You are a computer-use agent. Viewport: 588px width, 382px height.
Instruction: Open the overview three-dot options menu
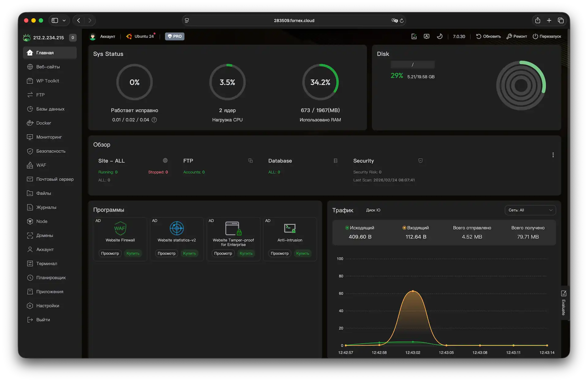click(x=553, y=155)
